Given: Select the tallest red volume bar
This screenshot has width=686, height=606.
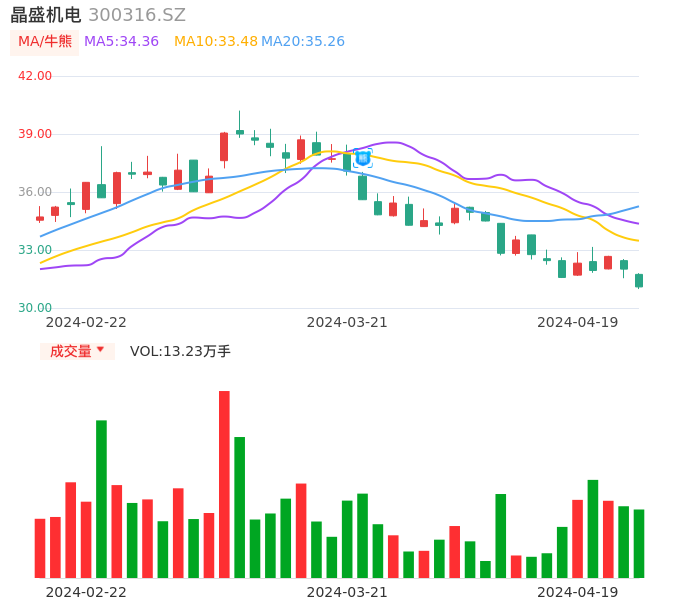Looking at the screenshot, I should [224, 484].
